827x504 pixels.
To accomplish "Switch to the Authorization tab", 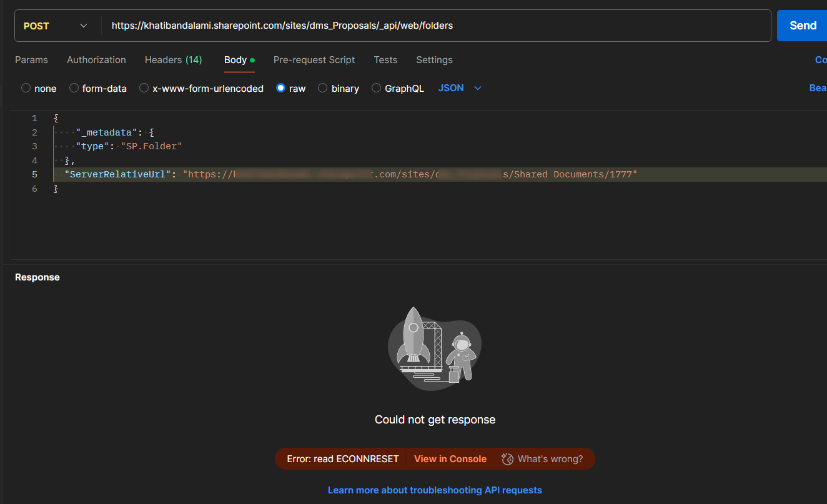I will pos(96,60).
